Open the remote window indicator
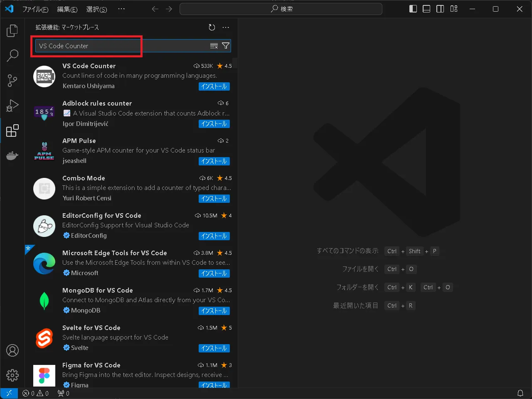Image resolution: width=532 pixels, height=399 pixels. [x=9, y=393]
